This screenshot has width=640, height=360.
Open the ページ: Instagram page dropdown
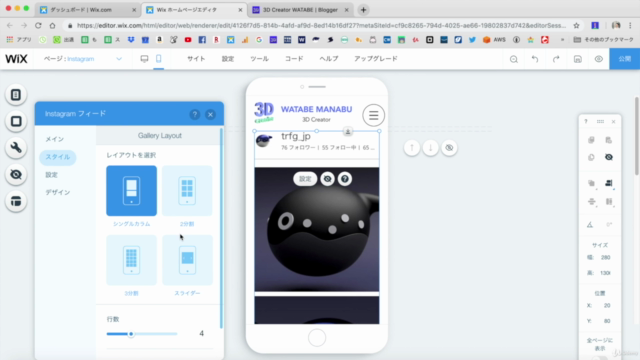83,59
